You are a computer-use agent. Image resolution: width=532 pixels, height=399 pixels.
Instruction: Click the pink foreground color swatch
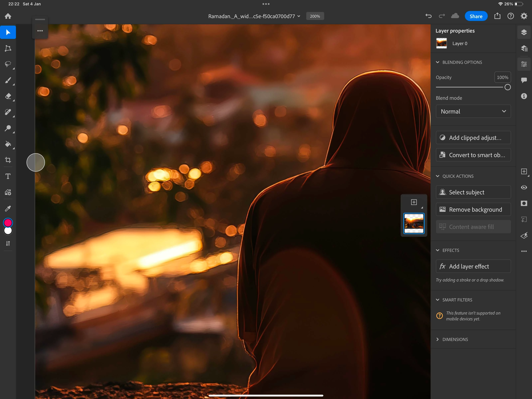pyautogui.click(x=8, y=223)
